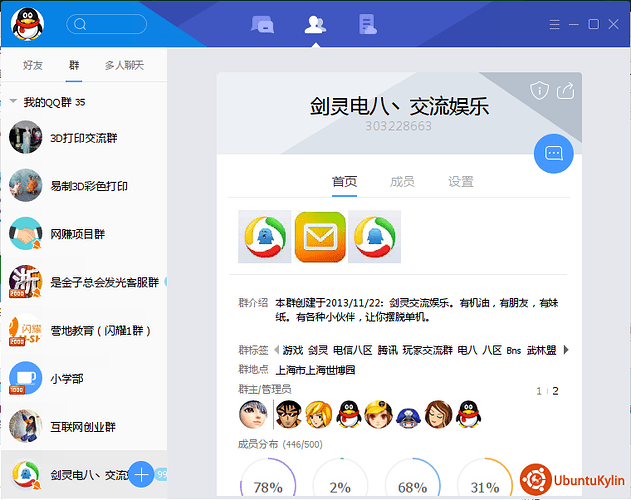Switch to the 好友 tab
Screen dimensions: 631x500
(x=33, y=65)
